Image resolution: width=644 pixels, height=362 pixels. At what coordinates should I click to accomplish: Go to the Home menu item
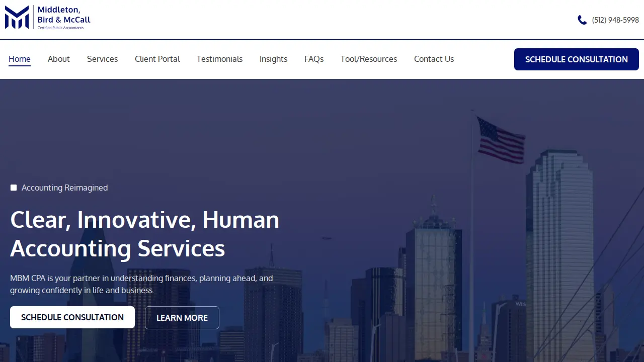pos(20,59)
